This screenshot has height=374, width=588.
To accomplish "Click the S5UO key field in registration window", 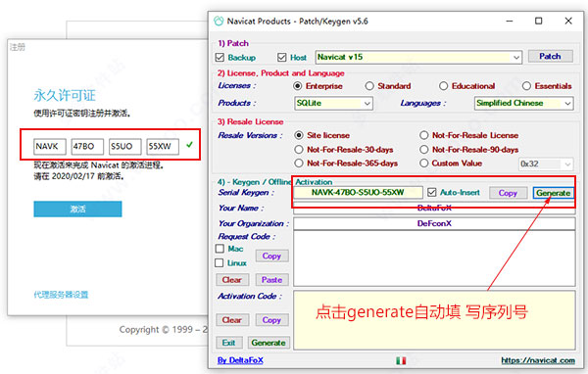I will coord(125,147).
